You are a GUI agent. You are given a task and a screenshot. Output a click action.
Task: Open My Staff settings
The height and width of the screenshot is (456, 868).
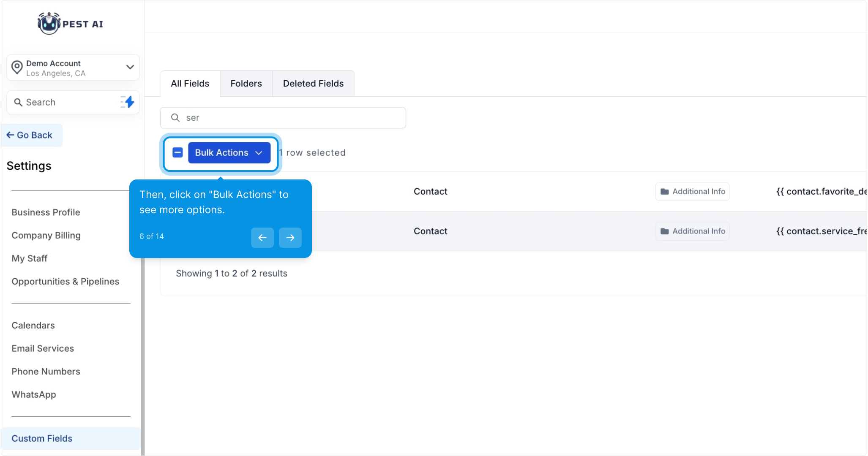click(30, 258)
